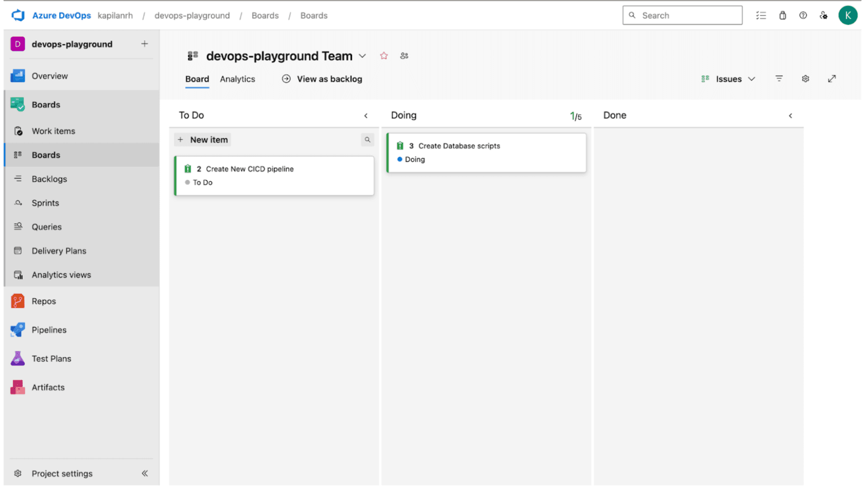868x486 pixels.
Task: Open the Sprints section
Action: (45, 203)
